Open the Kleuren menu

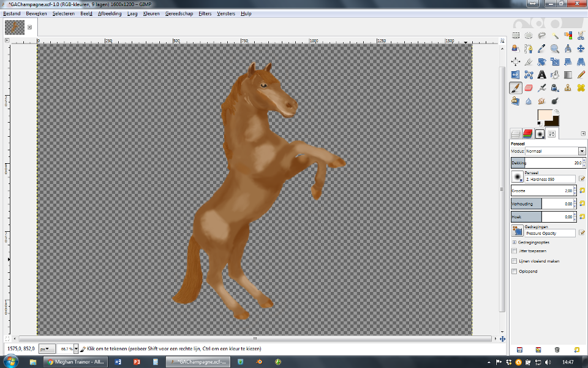pyautogui.click(x=151, y=13)
